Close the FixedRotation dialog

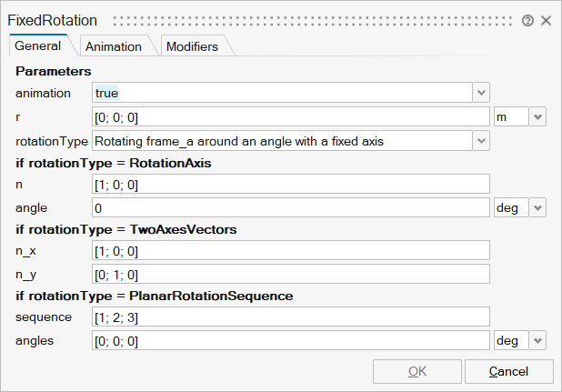click(x=546, y=20)
